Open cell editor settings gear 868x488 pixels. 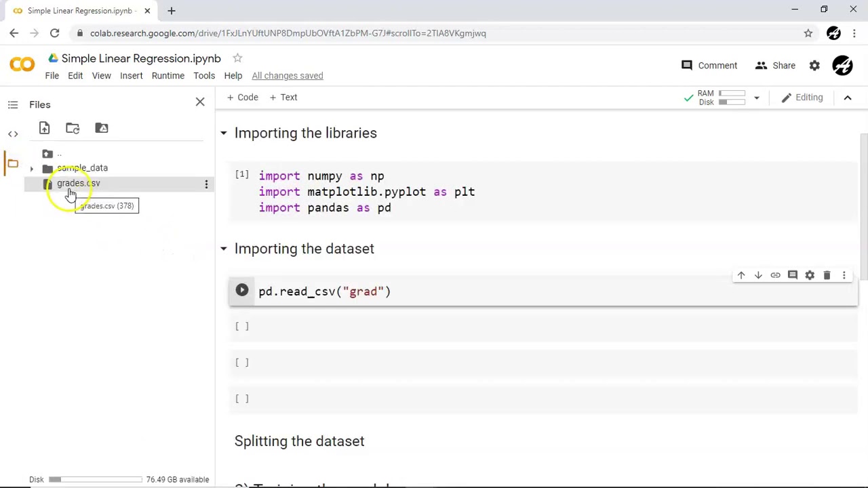(x=810, y=275)
